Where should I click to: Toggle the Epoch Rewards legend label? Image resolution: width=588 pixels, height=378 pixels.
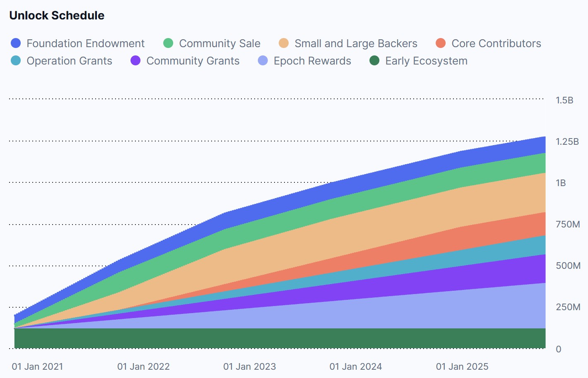312,61
